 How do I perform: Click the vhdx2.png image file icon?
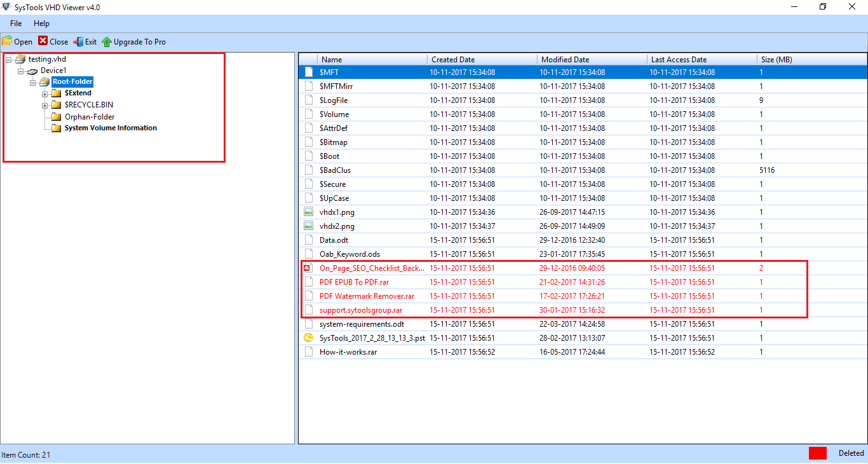309,226
